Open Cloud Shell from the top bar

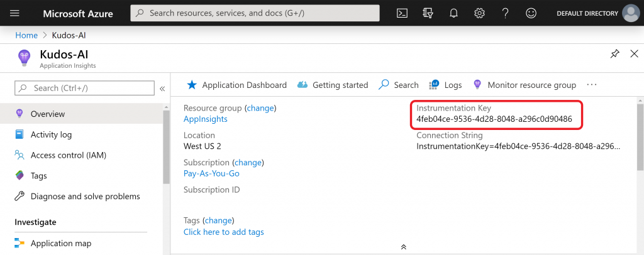pyautogui.click(x=402, y=13)
